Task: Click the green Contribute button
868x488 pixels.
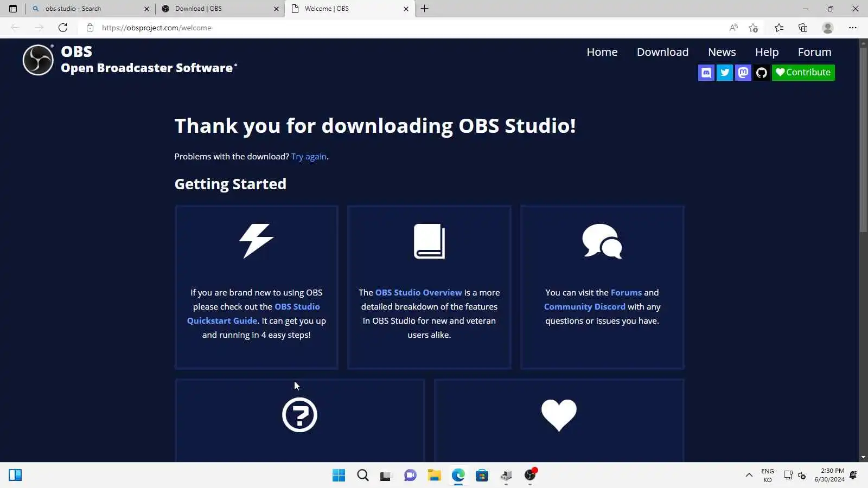Action: pos(803,72)
